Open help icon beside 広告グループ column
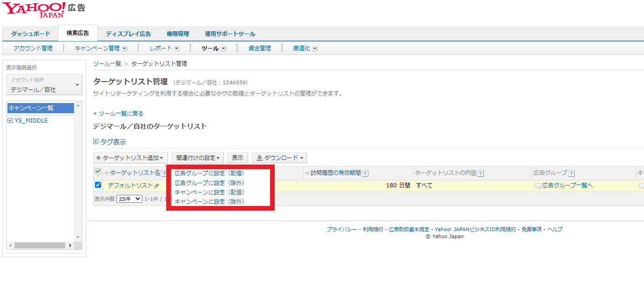The image size is (644, 282). 571,173
